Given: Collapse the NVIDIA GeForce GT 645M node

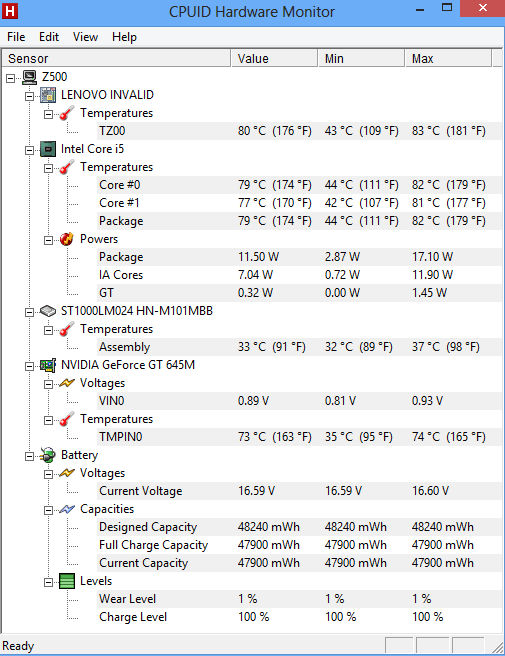Looking at the screenshot, I should 29,366.
